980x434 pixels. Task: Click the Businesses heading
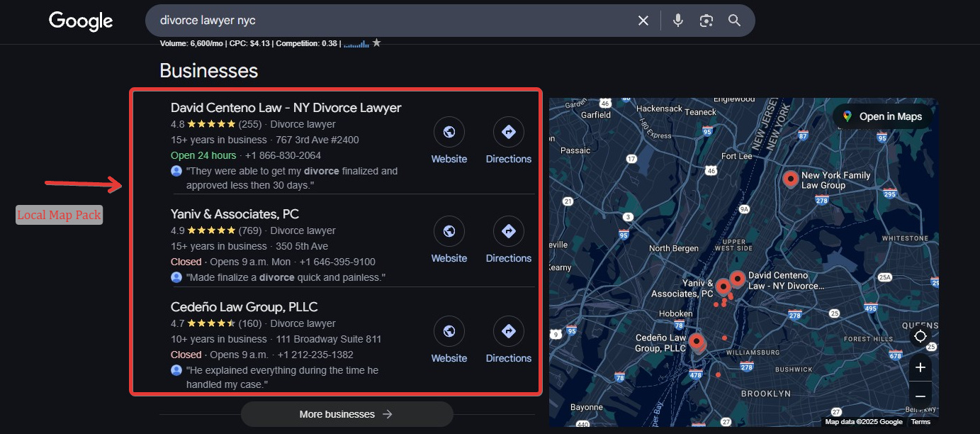click(x=209, y=71)
